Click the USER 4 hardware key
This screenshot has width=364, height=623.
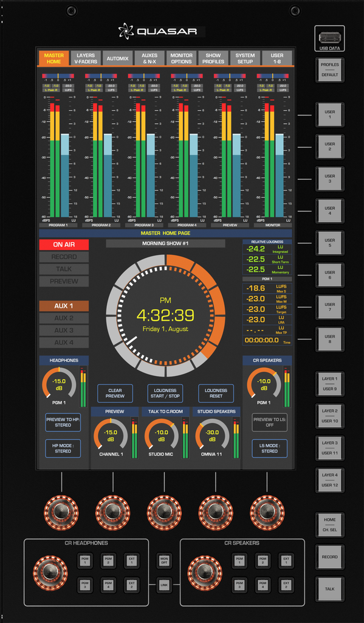pos(329,211)
